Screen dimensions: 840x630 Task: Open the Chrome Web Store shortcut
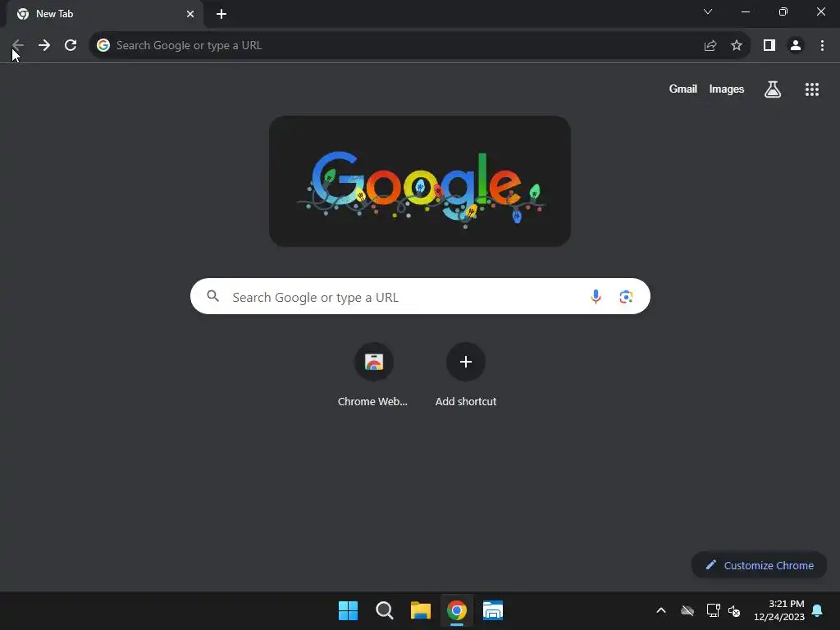click(x=373, y=375)
